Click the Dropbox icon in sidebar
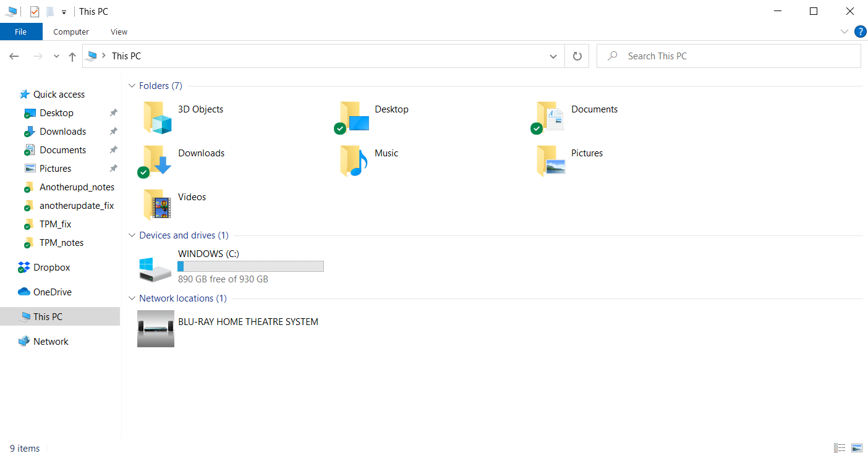Screen dimensions: 868x456 click(x=24, y=268)
